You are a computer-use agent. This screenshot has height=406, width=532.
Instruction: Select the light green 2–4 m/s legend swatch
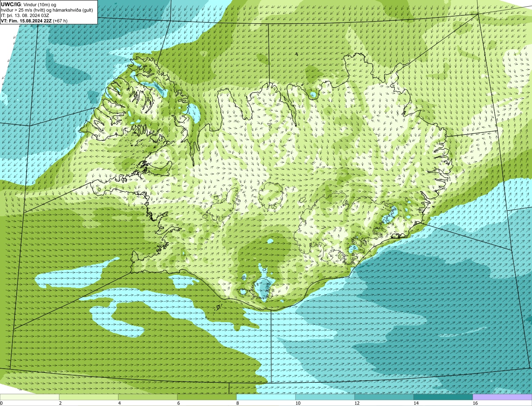pos(89,397)
